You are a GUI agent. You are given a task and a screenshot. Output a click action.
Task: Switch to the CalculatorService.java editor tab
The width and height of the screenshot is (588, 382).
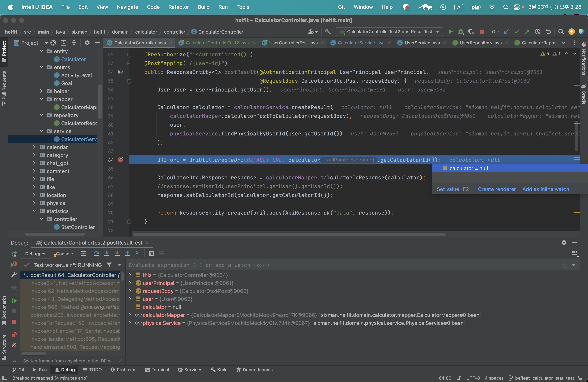(x=361, y=43)
